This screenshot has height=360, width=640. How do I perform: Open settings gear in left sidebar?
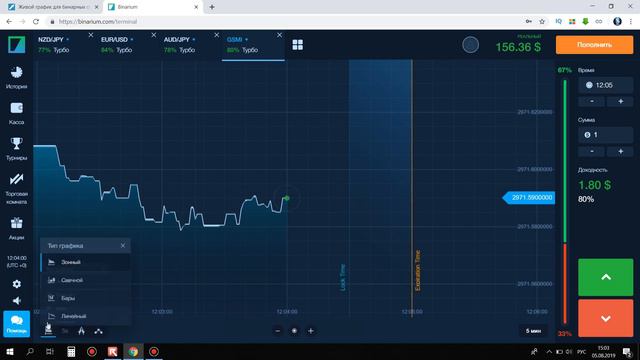coord(16,284)
